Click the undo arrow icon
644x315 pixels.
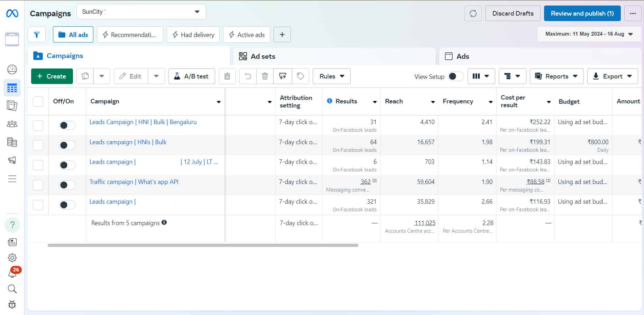coord(248,76)
